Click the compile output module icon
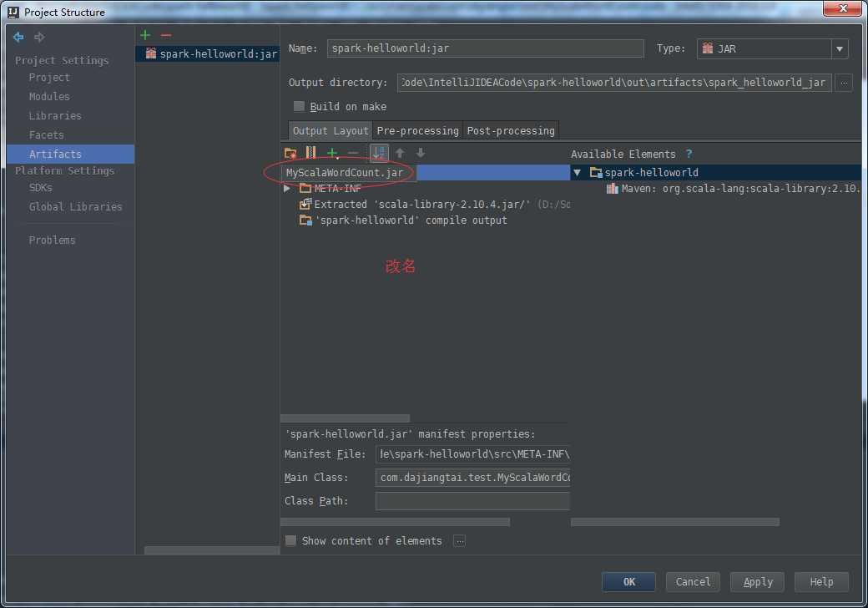 (x=305, y=220)
